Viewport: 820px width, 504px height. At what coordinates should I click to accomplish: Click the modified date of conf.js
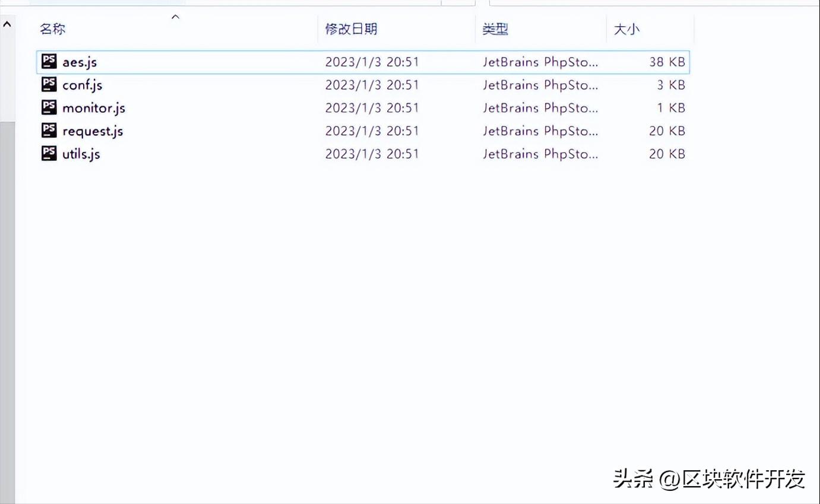372,85
